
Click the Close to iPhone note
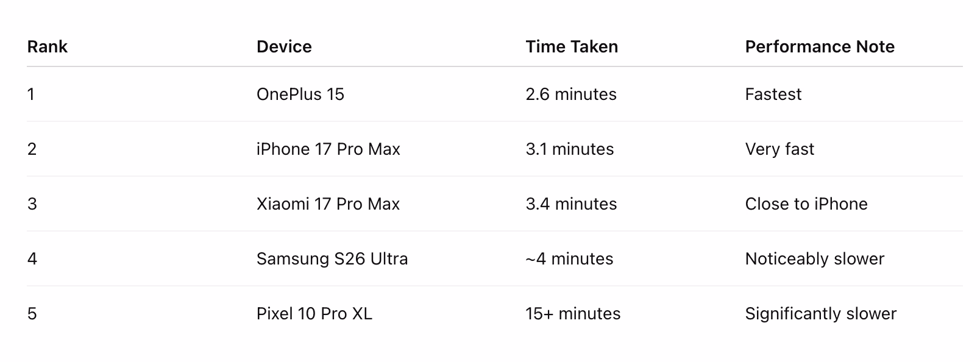tap(806, 204)
